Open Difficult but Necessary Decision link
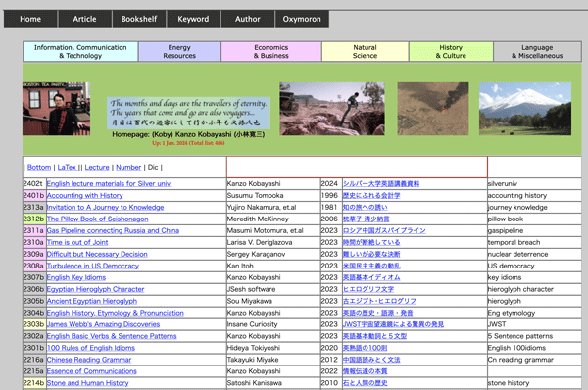 [x=97, y=254]
